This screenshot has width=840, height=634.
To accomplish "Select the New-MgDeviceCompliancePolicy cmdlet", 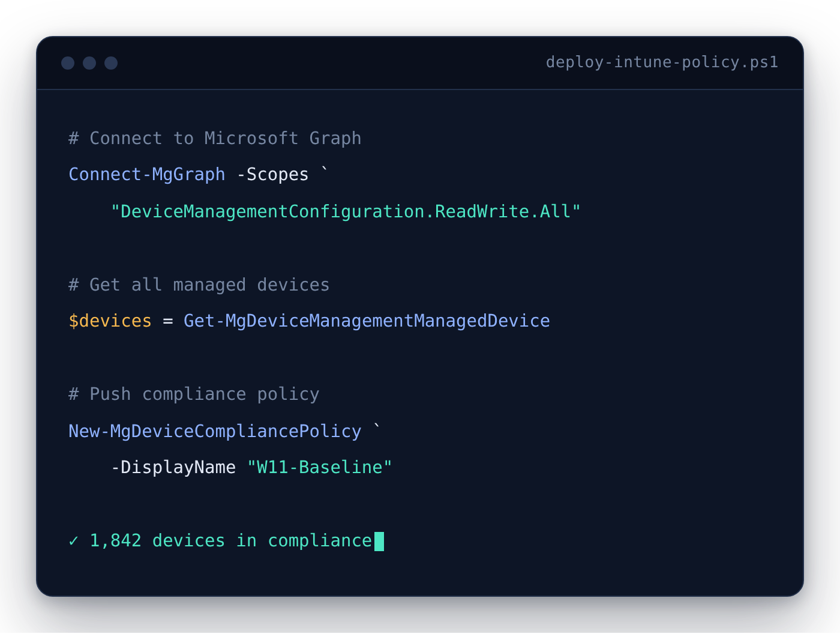I will pos(215,432).
